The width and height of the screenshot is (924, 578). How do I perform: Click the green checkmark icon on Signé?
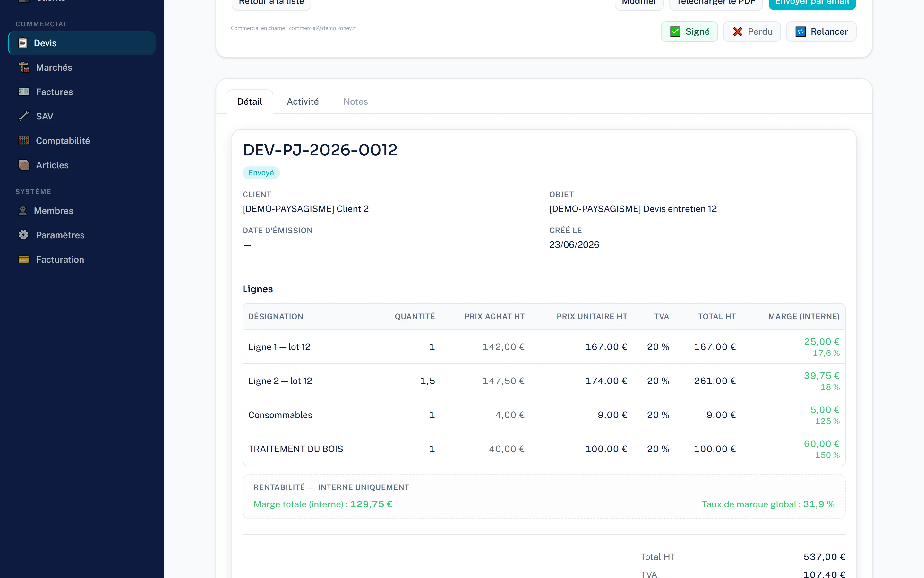tap(675, 31)
